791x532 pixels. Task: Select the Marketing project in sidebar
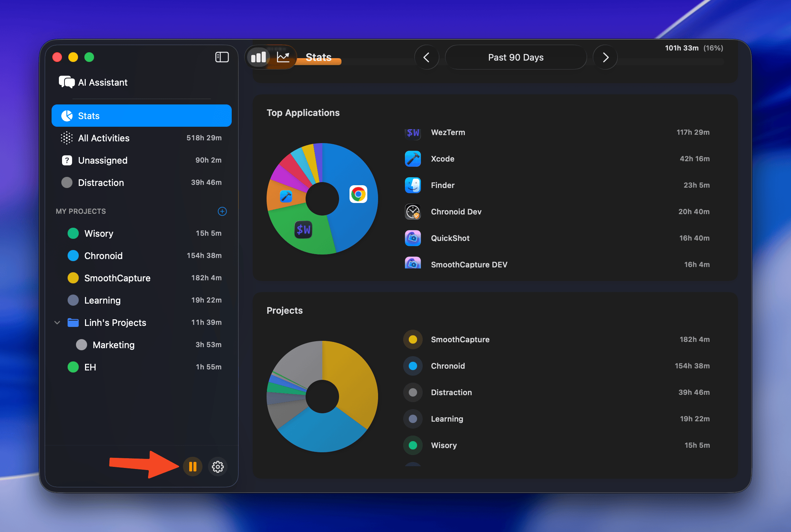(114, 345)
